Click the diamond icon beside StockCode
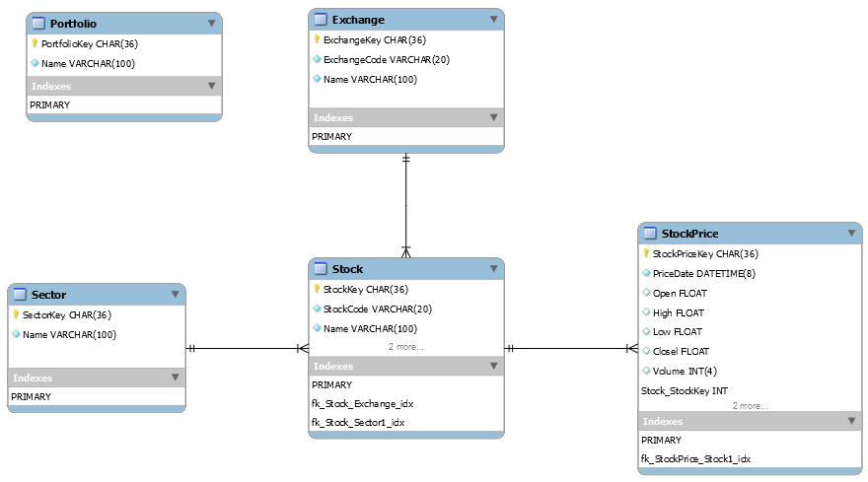868x482 pixels. pyautogui.click(x=317, y=309)
